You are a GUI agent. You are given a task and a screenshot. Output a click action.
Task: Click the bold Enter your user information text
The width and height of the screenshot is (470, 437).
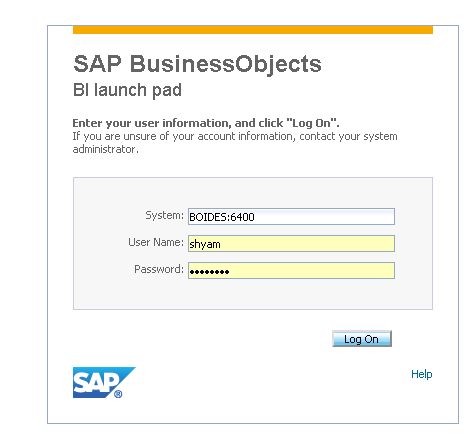[206, 123]
